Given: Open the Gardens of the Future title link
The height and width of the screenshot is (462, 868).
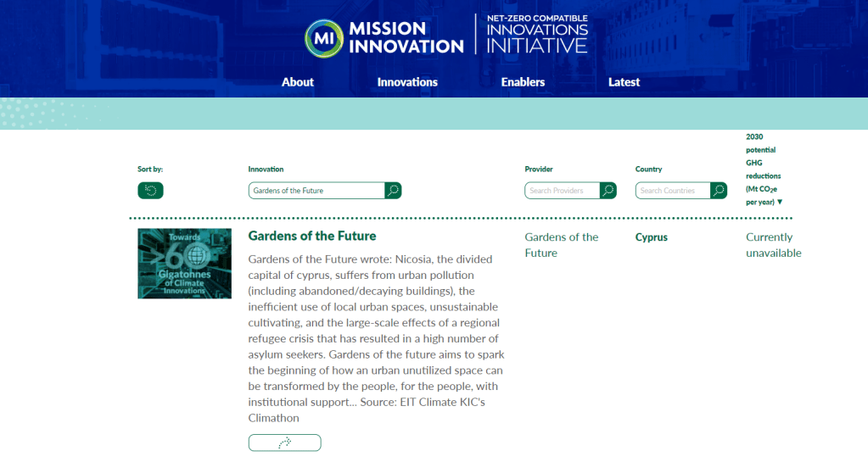Looking at the screenshot, I should tap(312, 236).
